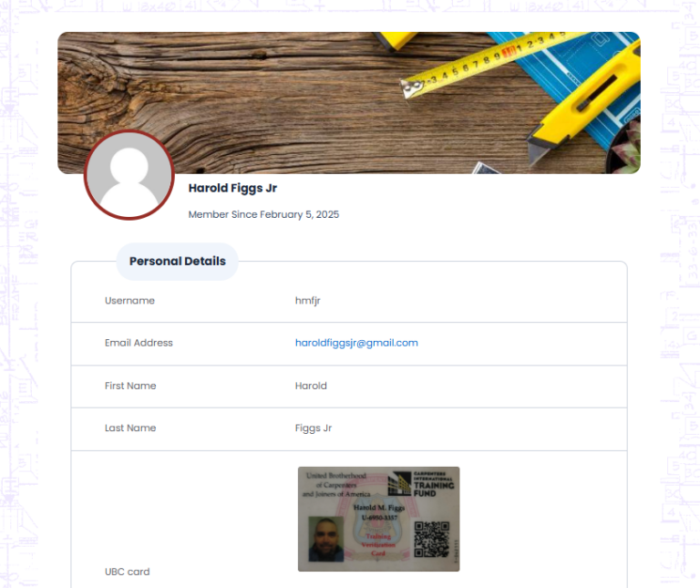Click the wooden cover banner image

(349, 103)
